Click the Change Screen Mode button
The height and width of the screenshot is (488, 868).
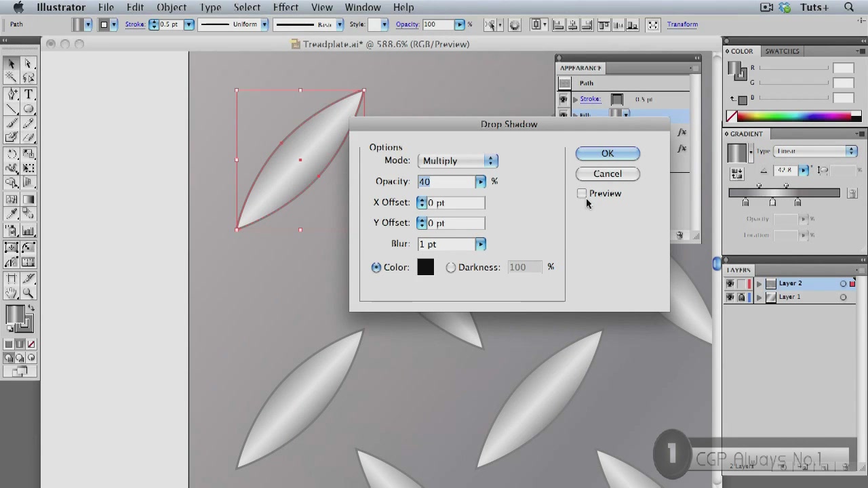[20, 371]
